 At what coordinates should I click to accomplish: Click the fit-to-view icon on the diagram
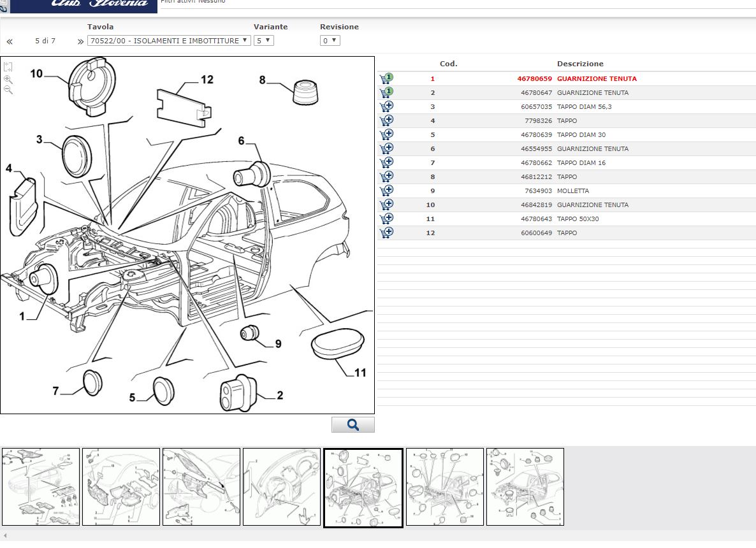pyautogui.click(x=8, y=67)
